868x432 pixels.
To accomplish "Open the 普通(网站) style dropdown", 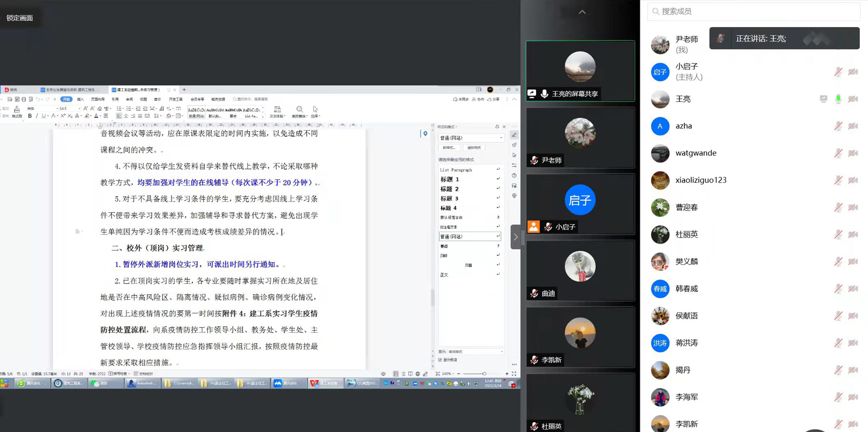I will point(501,138).
